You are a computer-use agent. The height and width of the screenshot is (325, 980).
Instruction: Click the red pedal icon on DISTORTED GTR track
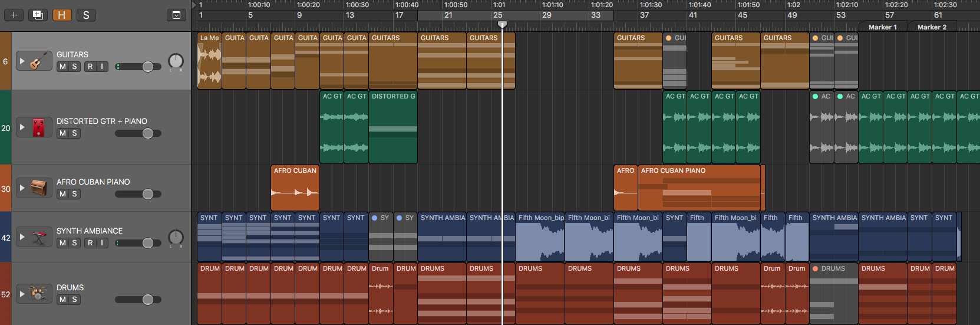[x=38, y=127]
